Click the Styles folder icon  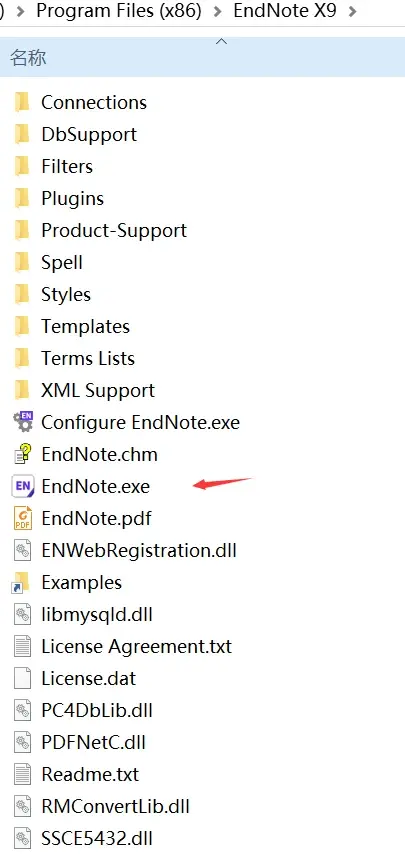point(22,294)
